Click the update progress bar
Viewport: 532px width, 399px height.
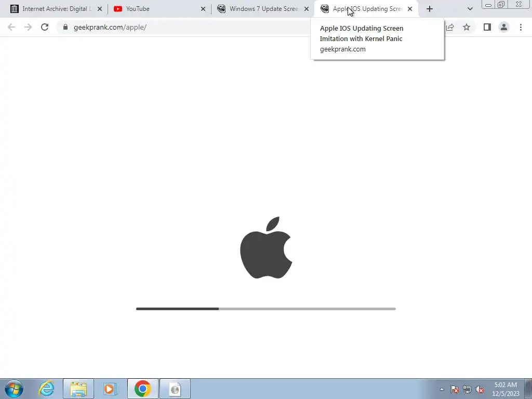pos(266,309)
